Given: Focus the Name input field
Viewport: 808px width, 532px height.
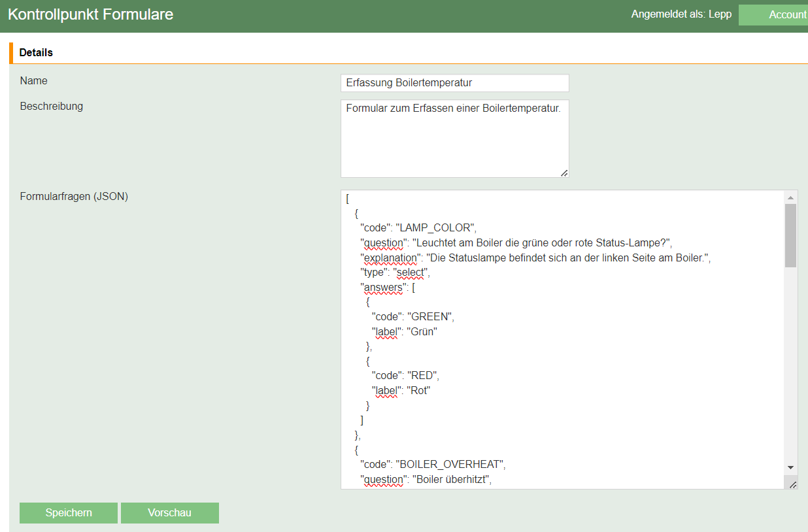Looking at the screenshot, I should (x=455, y=83).
